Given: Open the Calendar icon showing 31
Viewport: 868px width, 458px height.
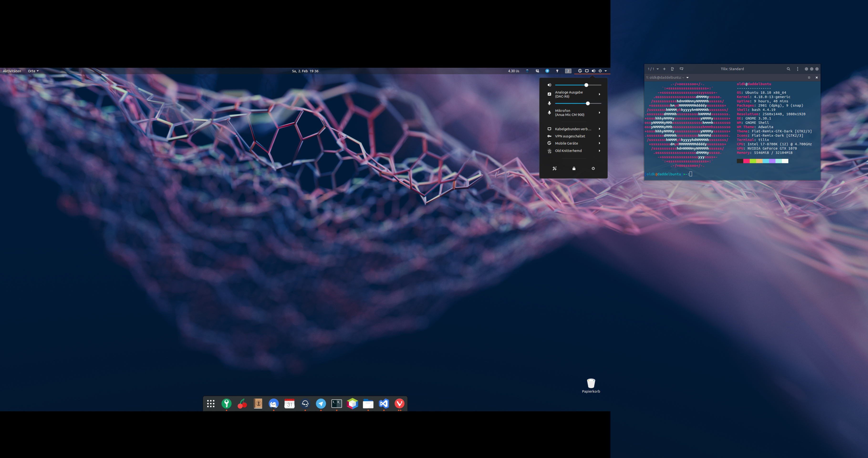Looking at the screenshot, I should [289, 404].
